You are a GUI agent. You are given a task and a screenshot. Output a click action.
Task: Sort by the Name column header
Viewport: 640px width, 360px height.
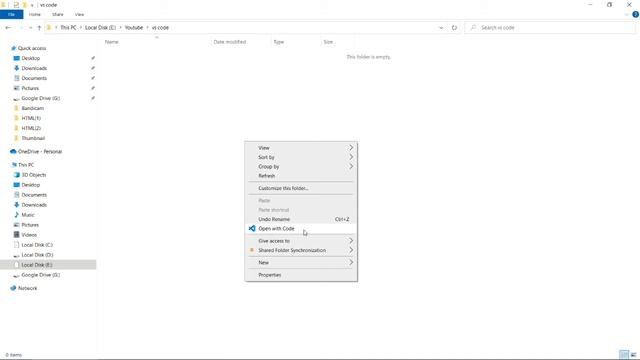111,42
